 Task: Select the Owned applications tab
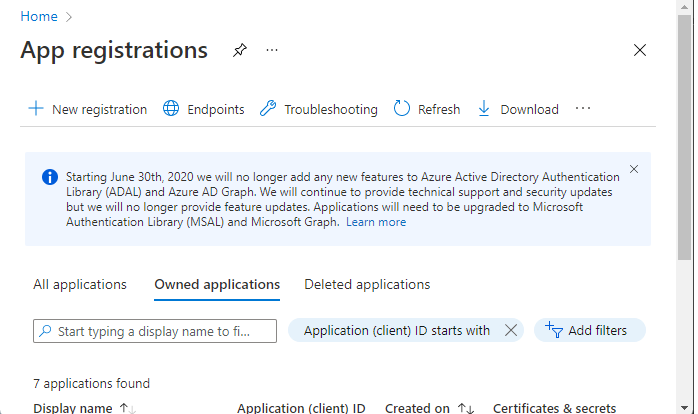pos(217,284)
